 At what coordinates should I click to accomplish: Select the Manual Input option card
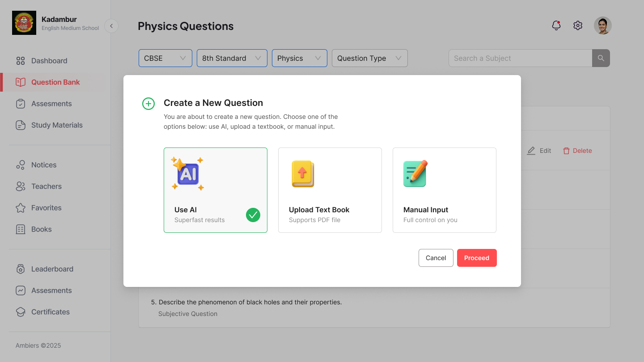[x=445, y=190]
